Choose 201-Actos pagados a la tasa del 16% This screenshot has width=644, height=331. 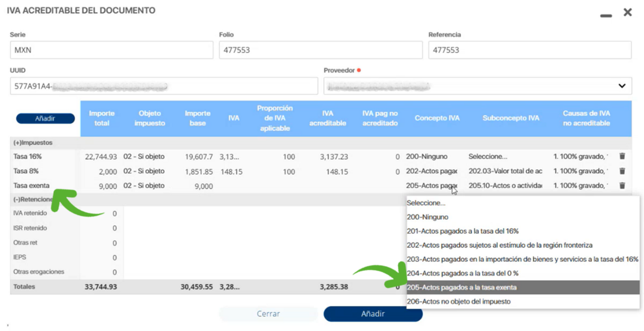pos(463,231)
